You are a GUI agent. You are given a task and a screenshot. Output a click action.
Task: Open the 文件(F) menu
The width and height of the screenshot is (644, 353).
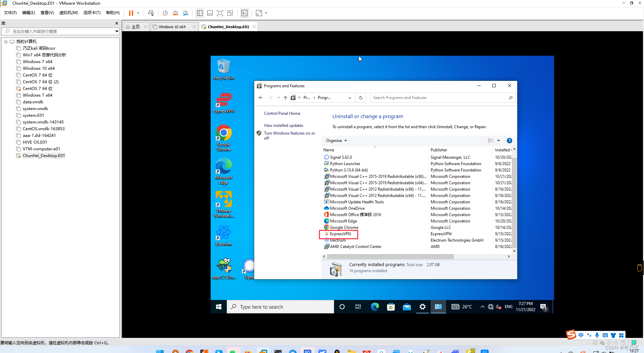(x=10, y=13)
